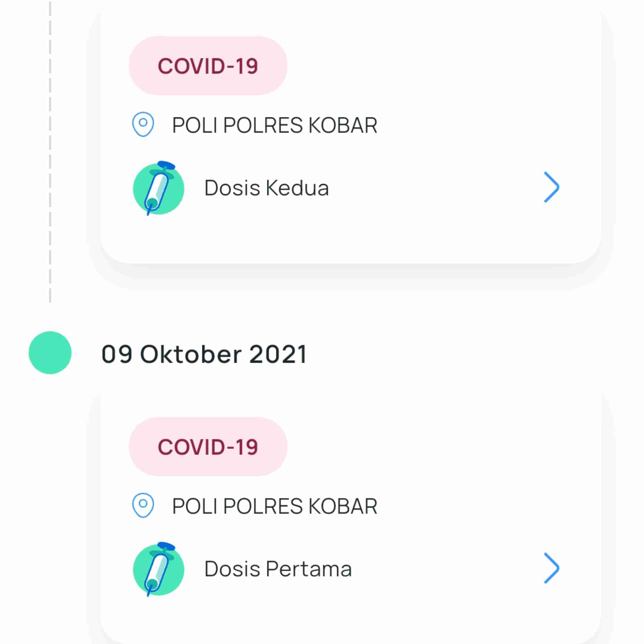Image resolution: width=644 pixels, height=644 pixels.
Task: Click the dashed vertical timeline line
Action: [50, 150]
